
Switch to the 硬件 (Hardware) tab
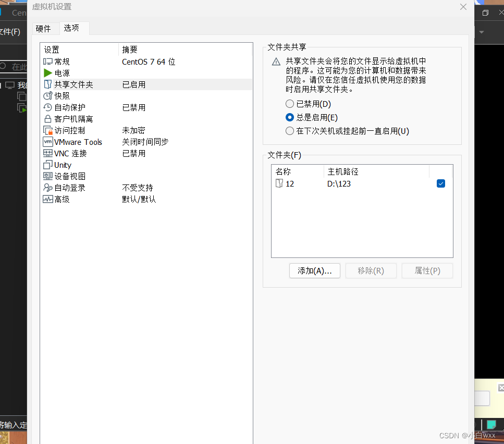coord(44,29)
